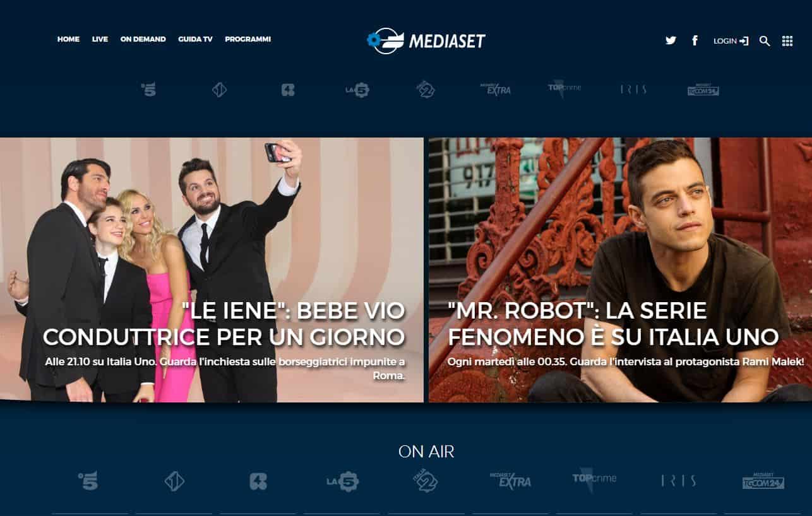Open the apps grid icon
The image size is (812, 516).
coord(787,41)
